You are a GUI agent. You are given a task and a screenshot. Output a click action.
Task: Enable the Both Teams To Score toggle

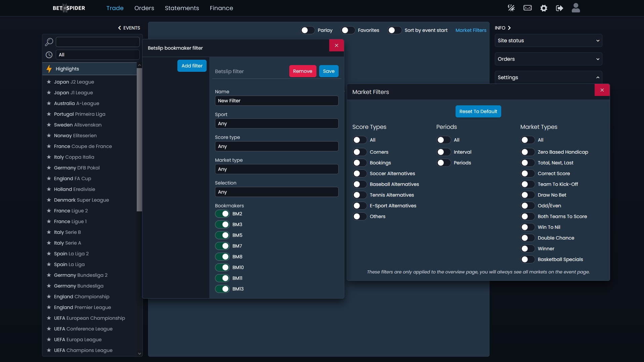tap(527, 216)
